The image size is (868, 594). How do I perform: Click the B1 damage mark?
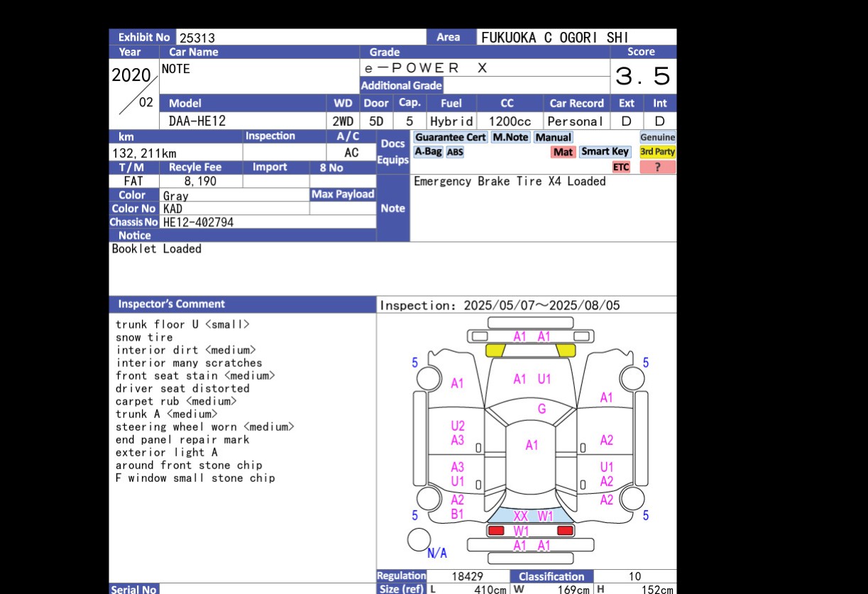pos(458,514)
